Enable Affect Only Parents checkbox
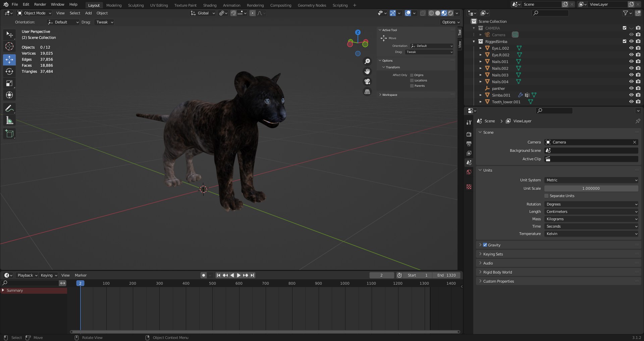 point(412,86)
